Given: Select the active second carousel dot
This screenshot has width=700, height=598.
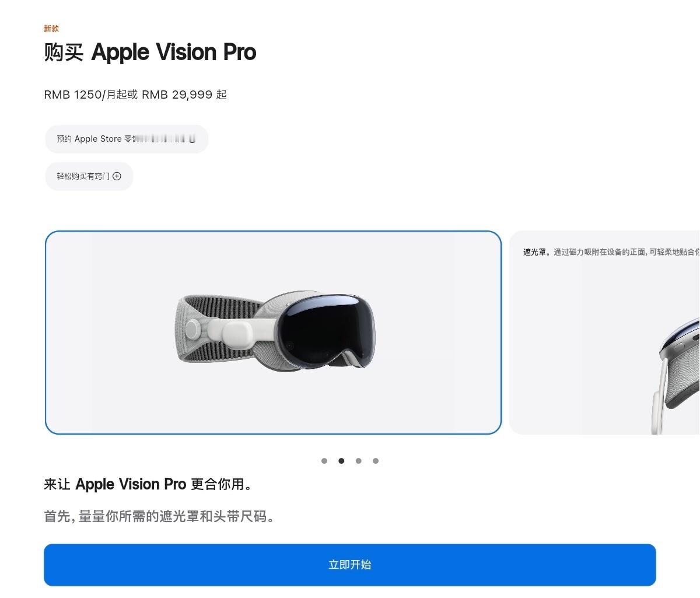Looking at the screenshot, I should pyautogui.click(x=341, y=461).
